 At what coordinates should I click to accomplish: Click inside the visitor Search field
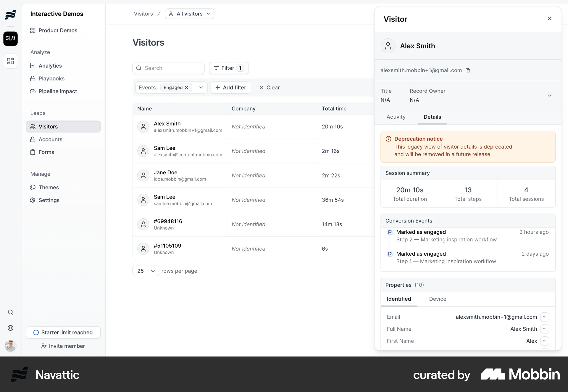tap(168, 68)
